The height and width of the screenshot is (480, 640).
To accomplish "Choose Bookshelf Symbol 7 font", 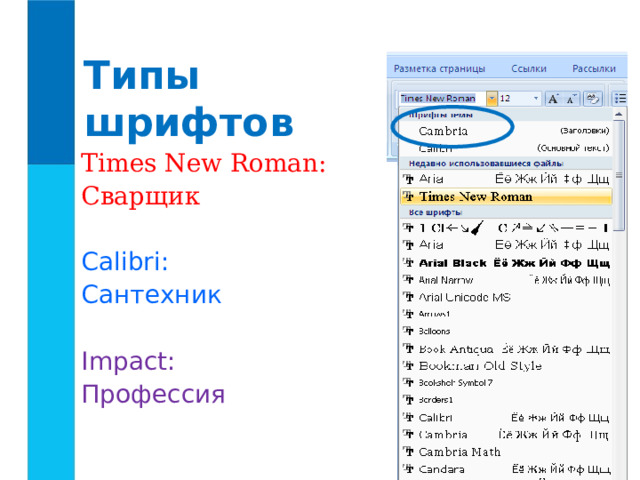I will click(x=506, y=383).
